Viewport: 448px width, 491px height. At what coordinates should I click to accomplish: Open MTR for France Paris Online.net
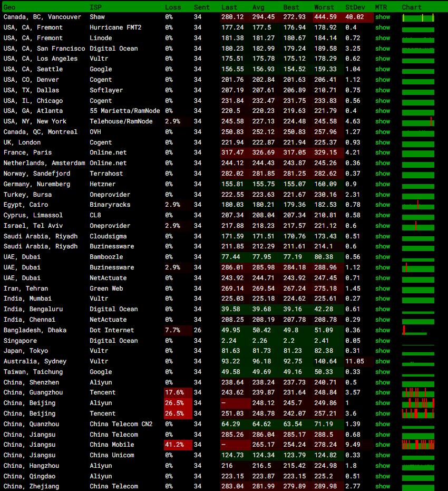tap(383, 152)
